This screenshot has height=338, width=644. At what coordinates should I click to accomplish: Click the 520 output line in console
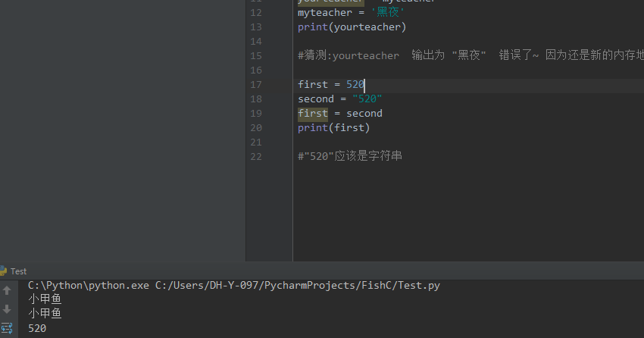click(x=37, y=329)
